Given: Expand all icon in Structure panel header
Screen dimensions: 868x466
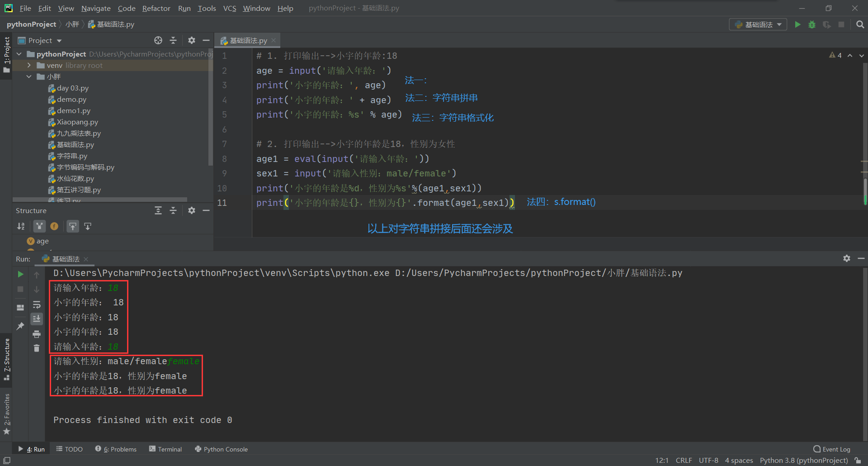Looking at the screenshot, I should point(158,210).
